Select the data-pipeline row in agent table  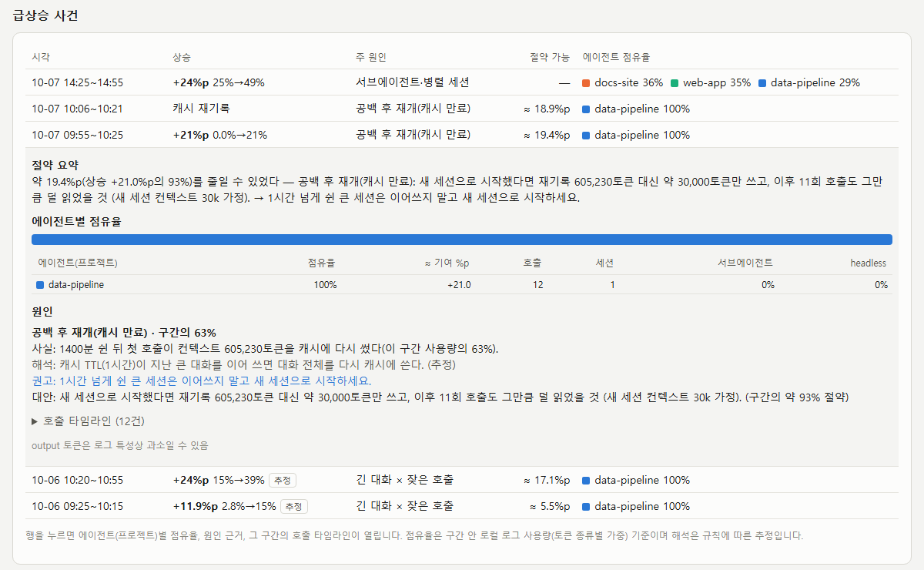(x=462, y=284)
